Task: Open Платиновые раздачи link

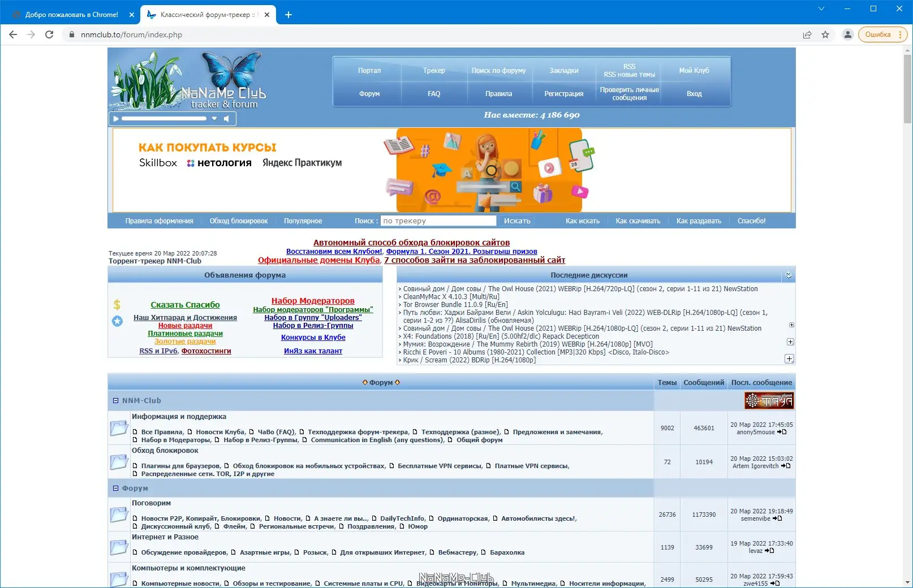Action: (185, 334)
